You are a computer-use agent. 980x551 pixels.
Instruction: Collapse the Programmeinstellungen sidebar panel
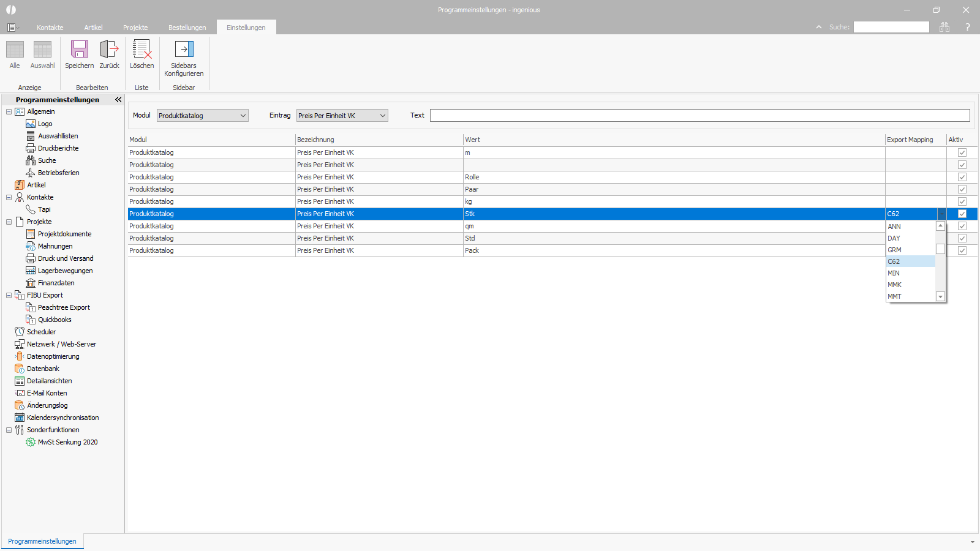point(118,99)
